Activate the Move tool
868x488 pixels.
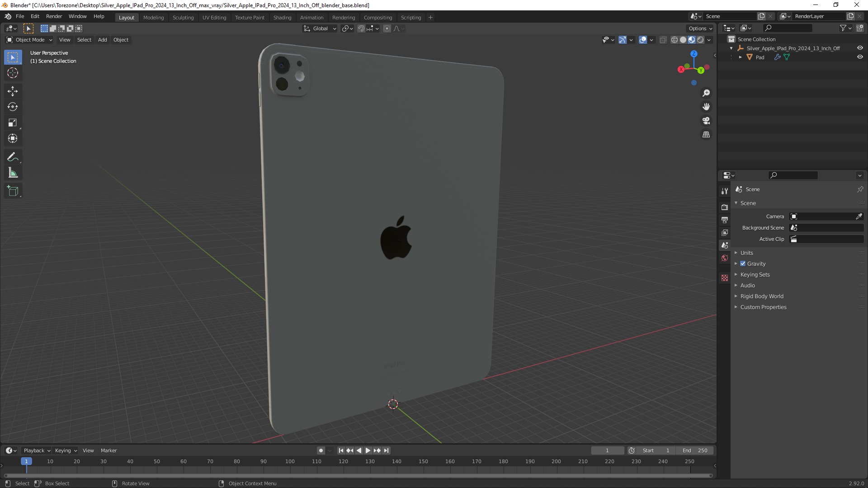13,91
